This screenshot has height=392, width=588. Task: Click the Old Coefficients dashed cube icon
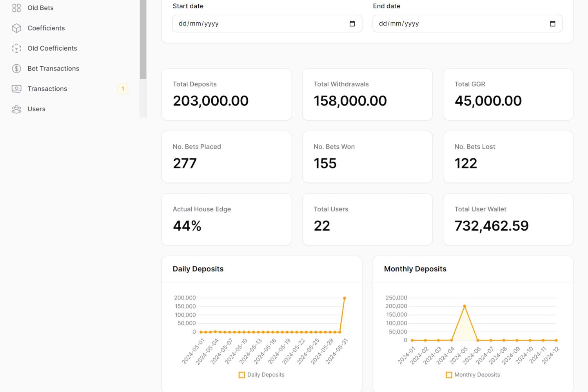(x=16, y=48)
